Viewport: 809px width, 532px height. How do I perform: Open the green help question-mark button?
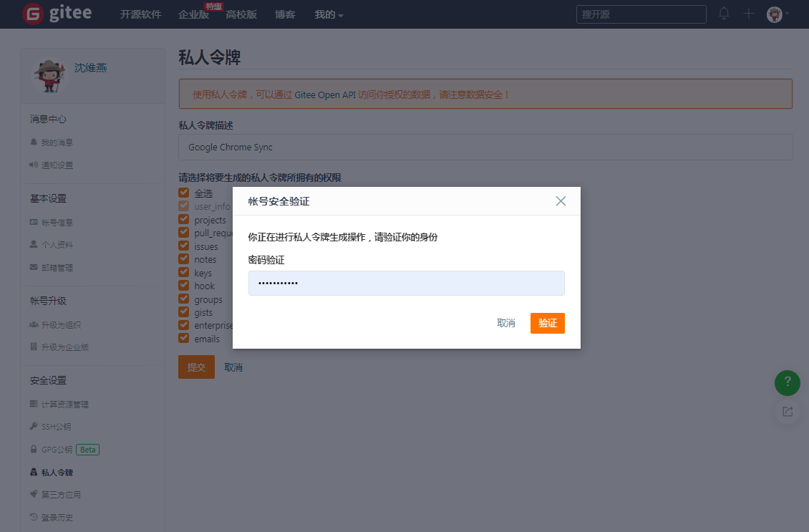pos(788,383)
